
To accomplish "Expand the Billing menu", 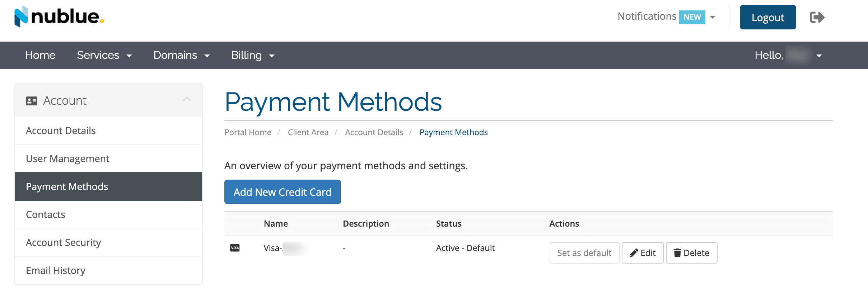I will pyautogui.click(x=253, y=55).
